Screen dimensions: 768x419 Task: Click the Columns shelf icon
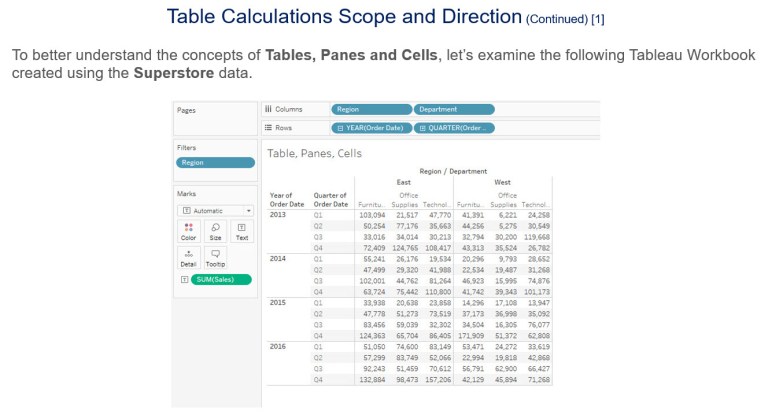coord(268,109)
